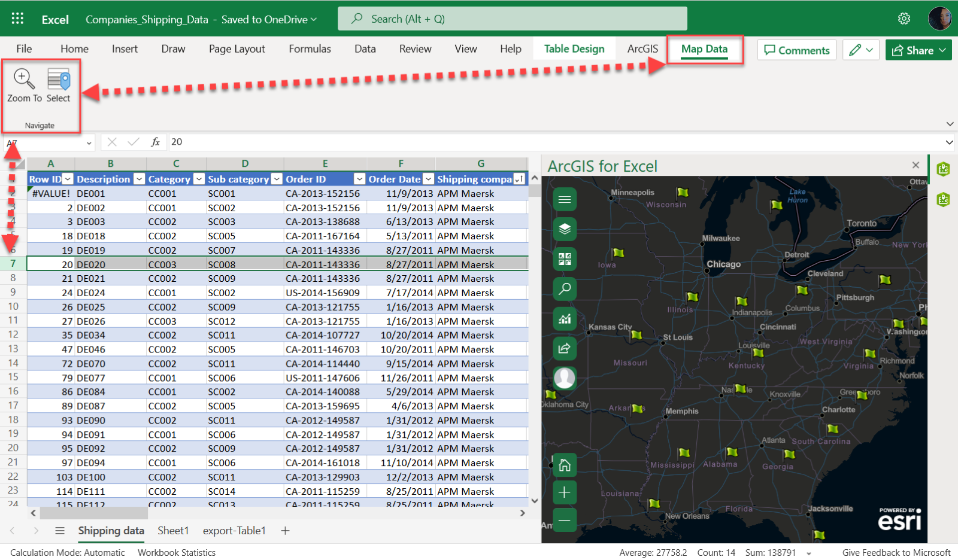Screen dimensions: 958x560
Task: Switch to the ArcGIS tab
Action: (x=642, y=49)
